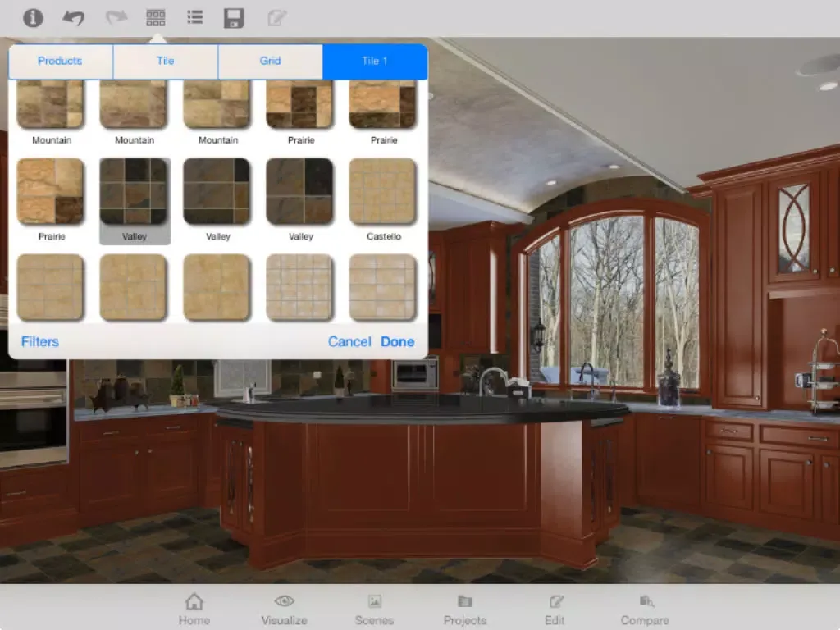Click the glass-front upper cabinet door
The height and width of the screenshot is (630, 840).
click(793, 229)
